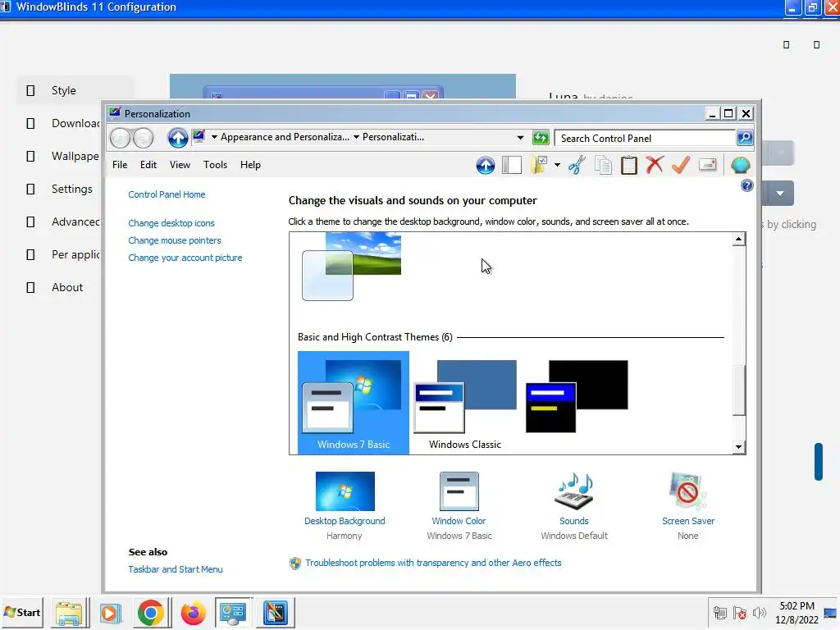Image resolution: width=840 pixels, height=630 pixels.
Task: Open Change your account picture link
Action: (x=185, y=258)
